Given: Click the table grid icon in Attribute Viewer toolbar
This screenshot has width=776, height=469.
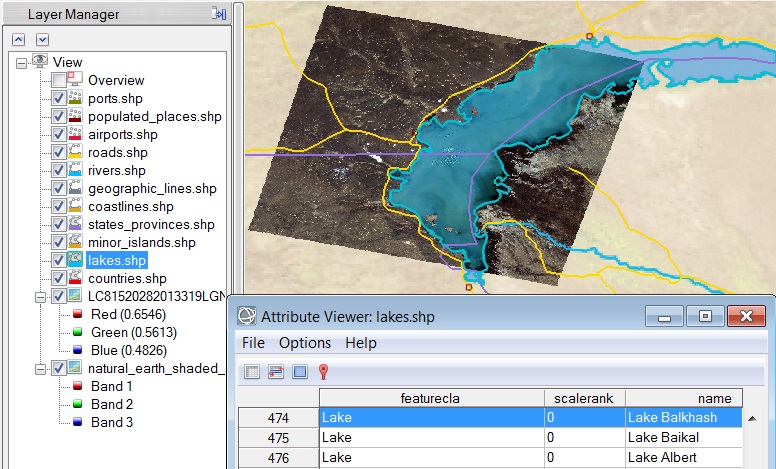Looking at the screenshot, I should 252,372.
